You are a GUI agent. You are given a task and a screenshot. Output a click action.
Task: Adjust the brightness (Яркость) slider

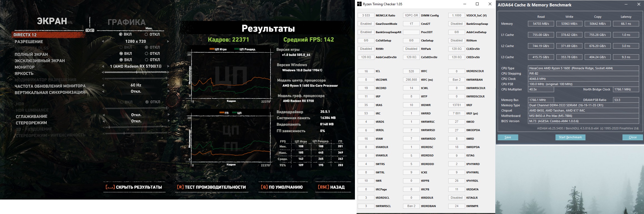click(136, 72)
